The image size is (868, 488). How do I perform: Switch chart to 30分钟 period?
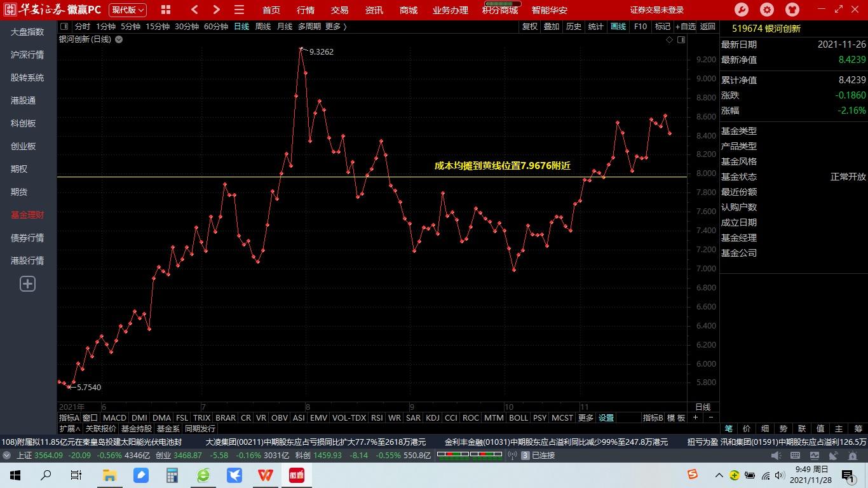click(187, 26)
